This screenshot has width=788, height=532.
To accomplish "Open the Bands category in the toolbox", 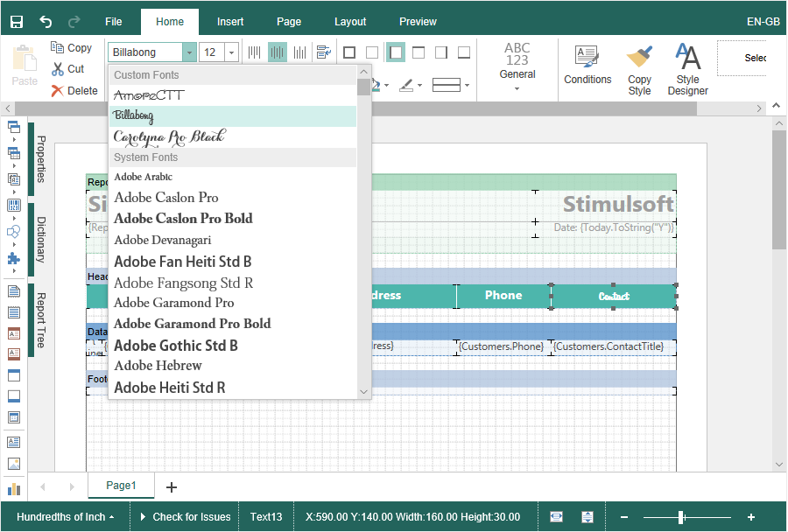I will pos(13,127).
